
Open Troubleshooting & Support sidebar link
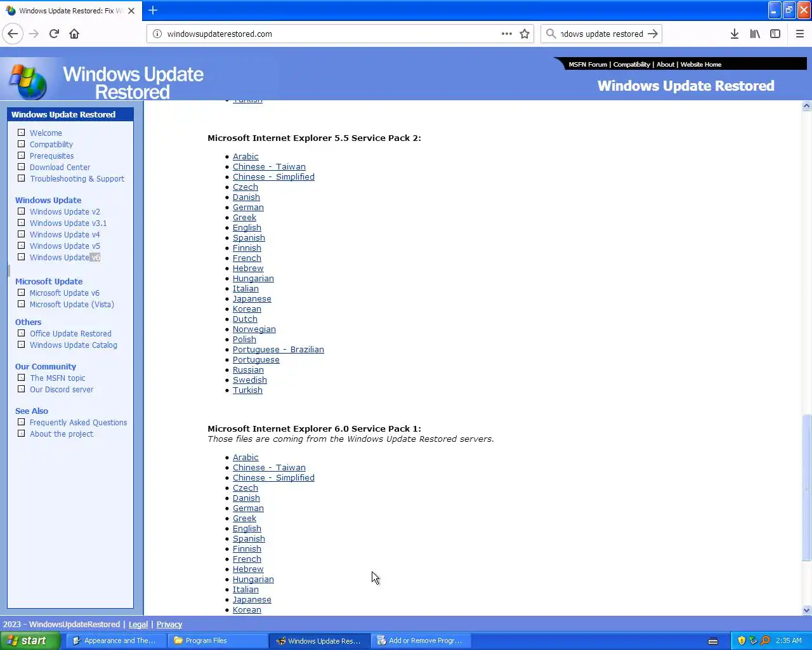tap(77, 178)
